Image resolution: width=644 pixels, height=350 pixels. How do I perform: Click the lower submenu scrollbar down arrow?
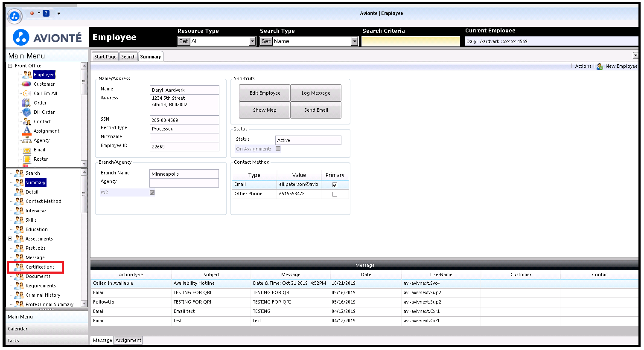[x=84, y=304]
